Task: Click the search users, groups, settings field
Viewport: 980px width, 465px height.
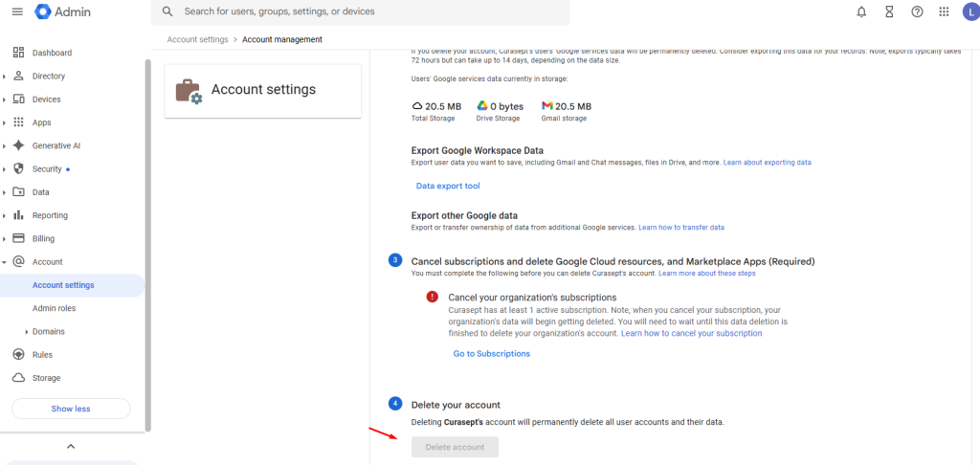Action: coord(361,11)
